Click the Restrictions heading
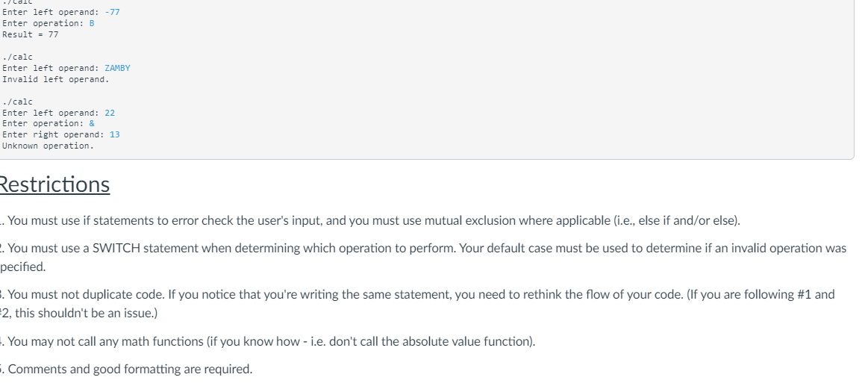 pos(54,184)
